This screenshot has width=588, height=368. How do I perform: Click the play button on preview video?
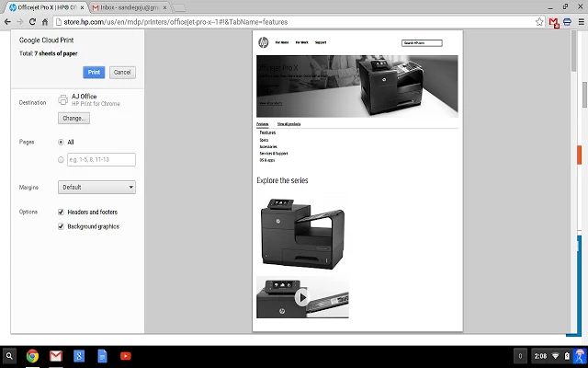coord(301,297)
